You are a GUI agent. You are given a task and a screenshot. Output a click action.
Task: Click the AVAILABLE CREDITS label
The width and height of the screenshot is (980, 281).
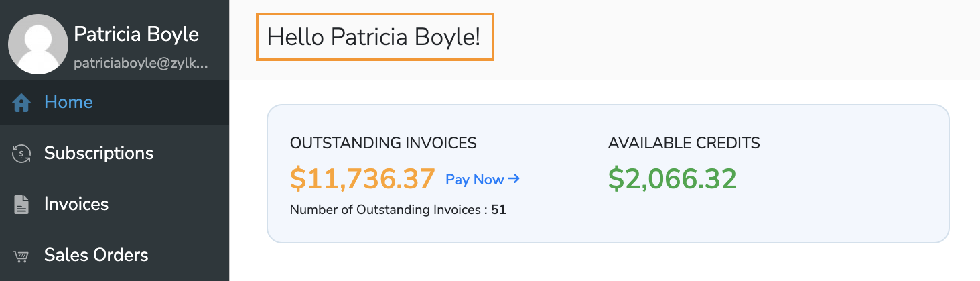[x=684, y=142]
